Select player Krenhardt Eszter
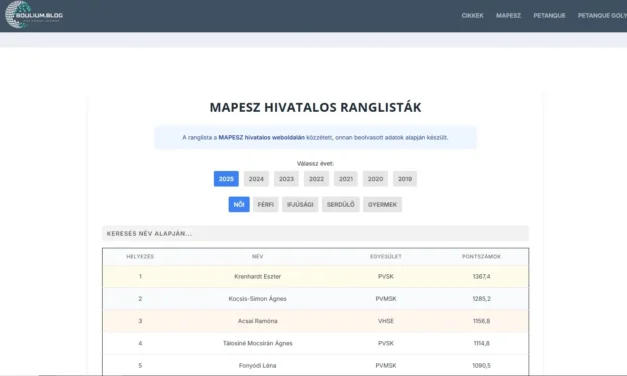This screenshot has height=376, width=627. (258, 276)
